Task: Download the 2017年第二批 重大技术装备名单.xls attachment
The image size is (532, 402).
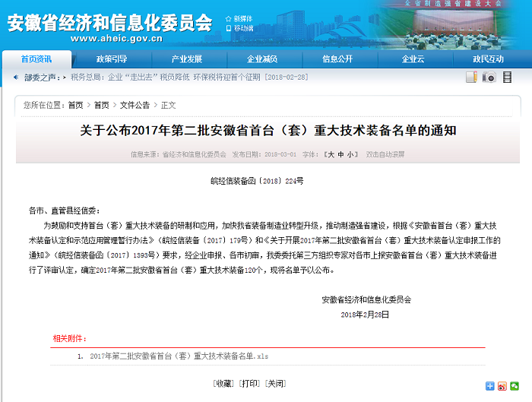Action: (179, 356)
